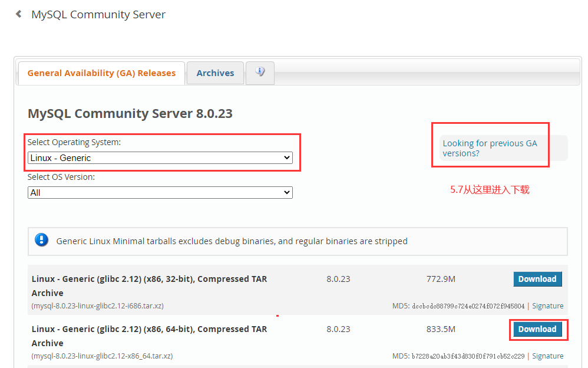Click the dropdown arrow on the OS Version selector
This screenshot has width=588, height=368.
click(286, 192)
